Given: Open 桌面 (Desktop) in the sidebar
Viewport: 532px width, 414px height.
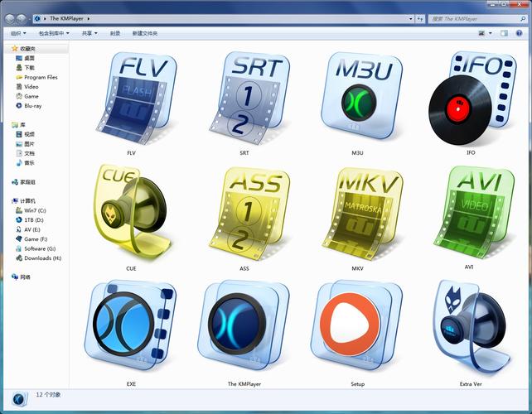Looking at the screenshot, I should coord(30,58).
